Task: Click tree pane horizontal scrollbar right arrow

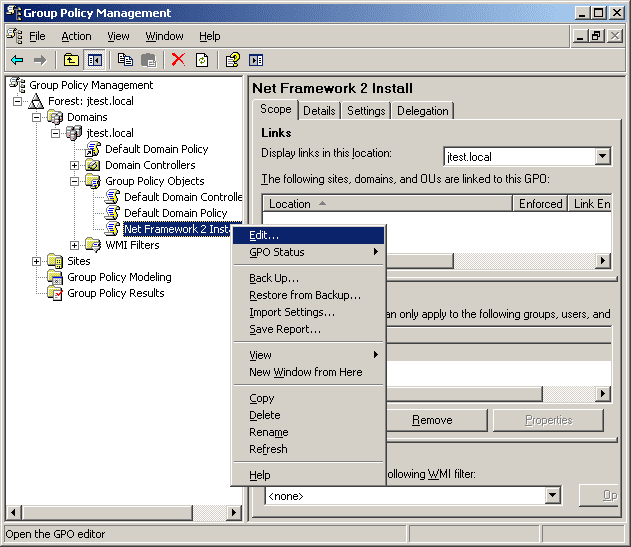Action: pos(233,512)
